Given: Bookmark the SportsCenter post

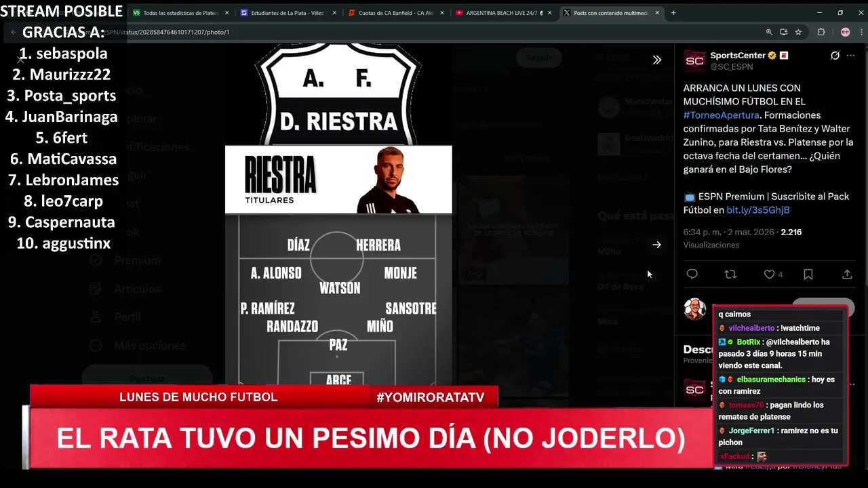Looking at the screenshot, I should click(x=808, y=274).
